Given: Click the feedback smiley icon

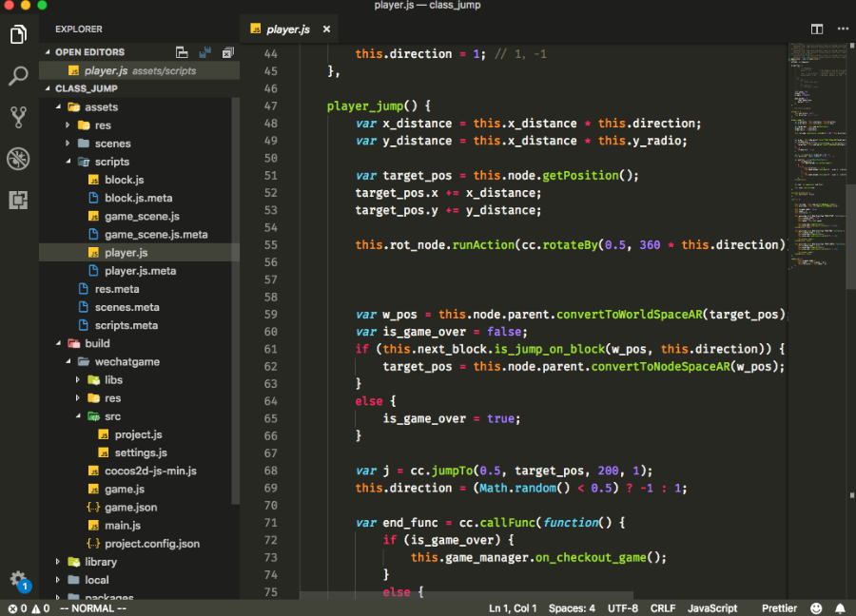Looking at the screenshot, I should point(816,607).
